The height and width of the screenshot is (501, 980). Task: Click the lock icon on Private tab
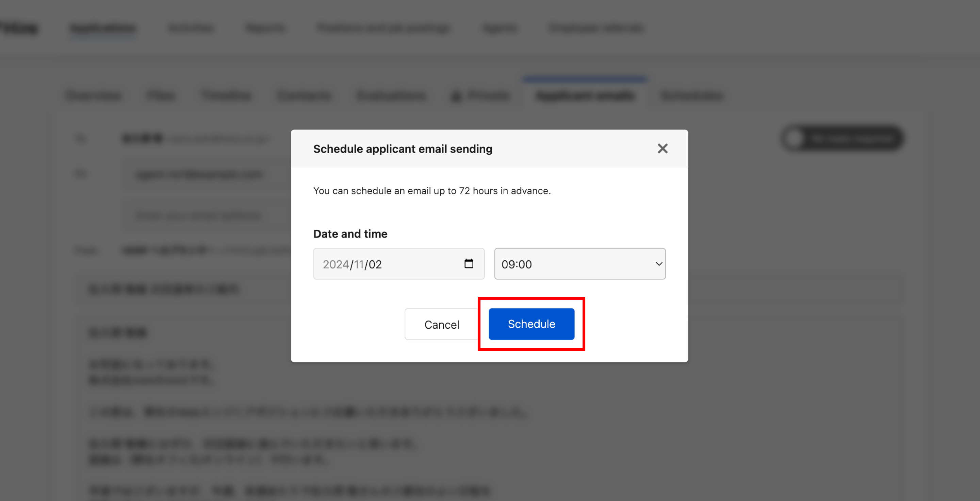point(456,96)
